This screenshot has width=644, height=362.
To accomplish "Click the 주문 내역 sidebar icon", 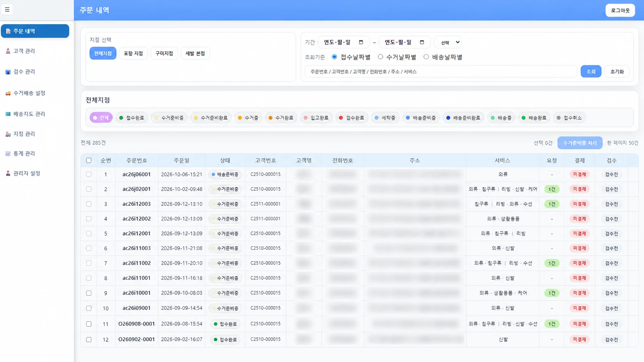I will pyautogui.click(x=8, y=31).
